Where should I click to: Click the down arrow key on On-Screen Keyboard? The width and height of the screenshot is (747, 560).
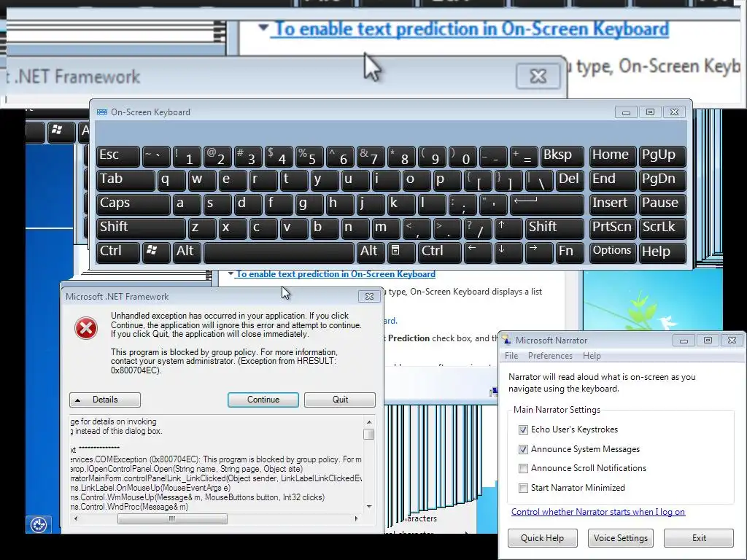pos(508,252)
